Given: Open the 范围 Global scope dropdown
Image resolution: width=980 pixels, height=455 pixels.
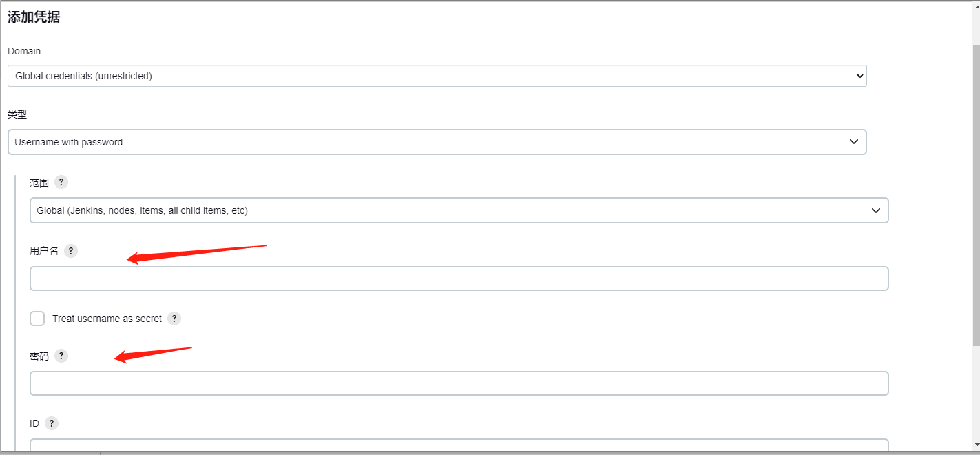Looking at the screenshot, I should [459, 210].
